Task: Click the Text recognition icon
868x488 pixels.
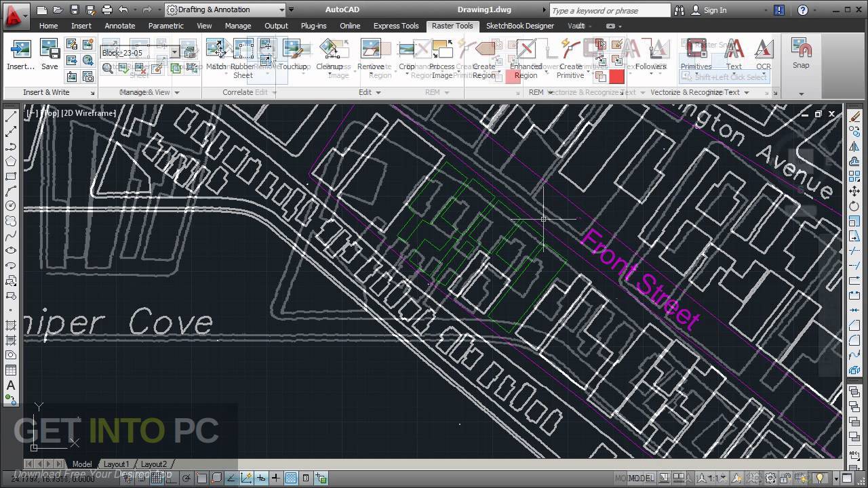Action: pos(734,49)
